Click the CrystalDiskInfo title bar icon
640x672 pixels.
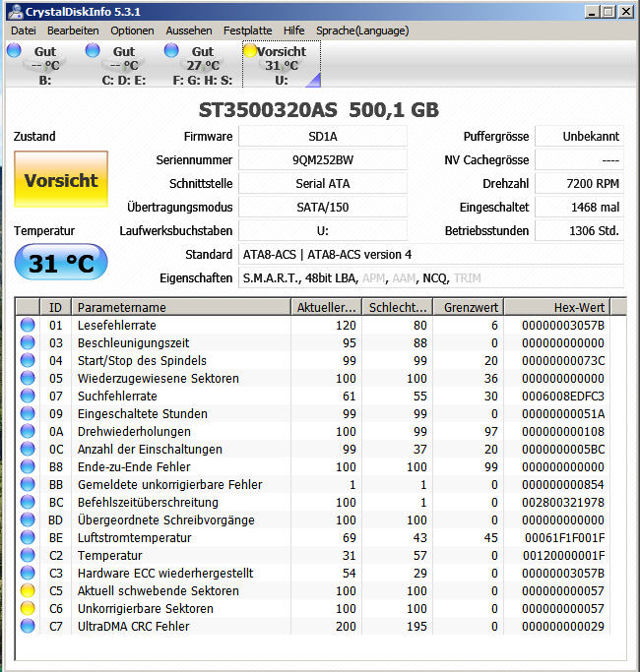[12, 12]
